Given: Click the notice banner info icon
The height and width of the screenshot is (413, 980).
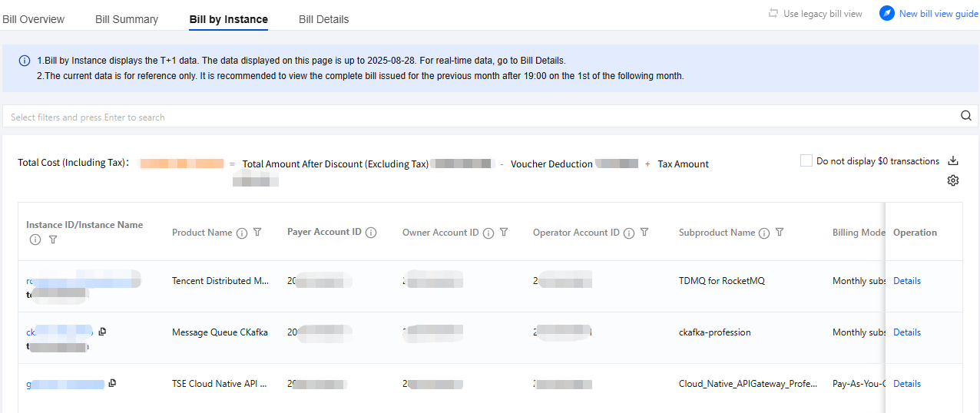Looking at the screenshot, I should point(25,61).
